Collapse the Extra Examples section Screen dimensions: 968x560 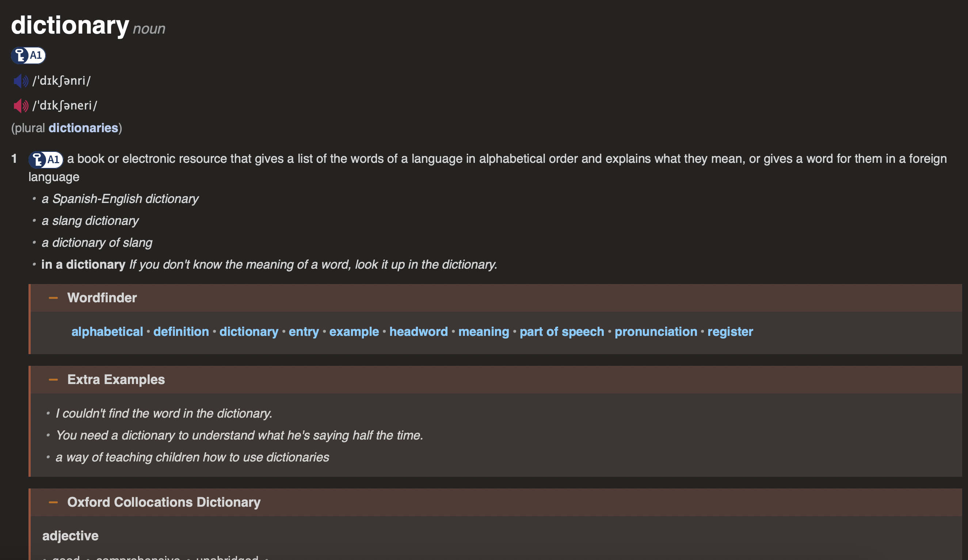coord(54,379)
